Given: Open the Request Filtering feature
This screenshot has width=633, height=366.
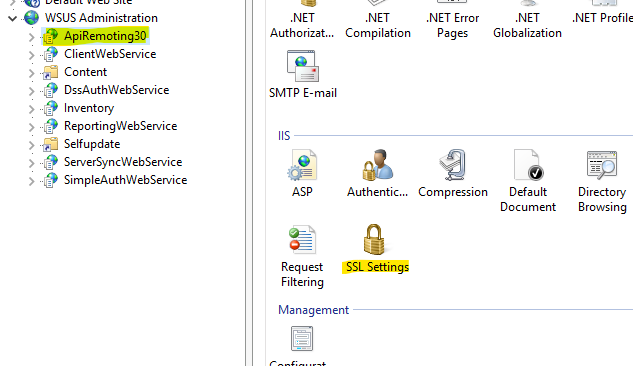Looking at the screenshot, I should pos(302,256).
